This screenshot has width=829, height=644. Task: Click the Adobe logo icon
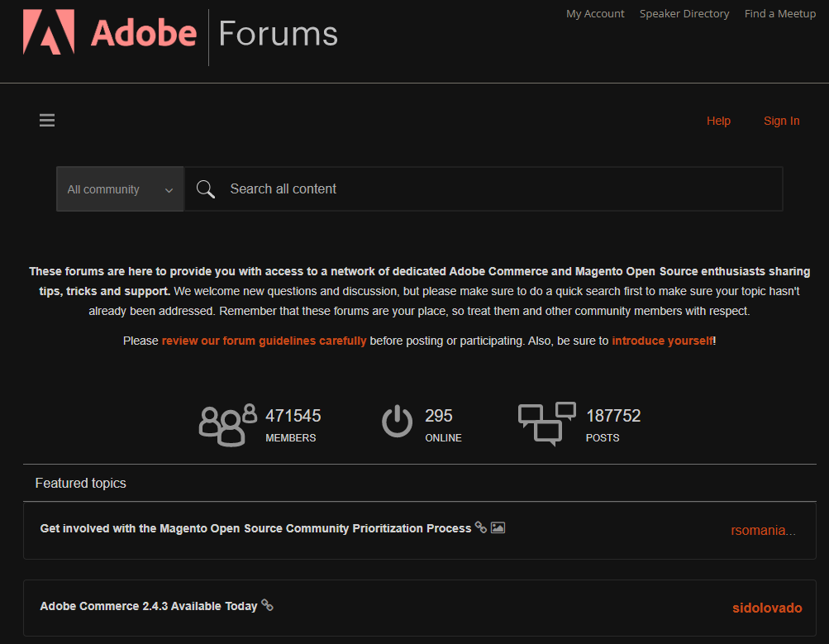[x=49, y=31]
